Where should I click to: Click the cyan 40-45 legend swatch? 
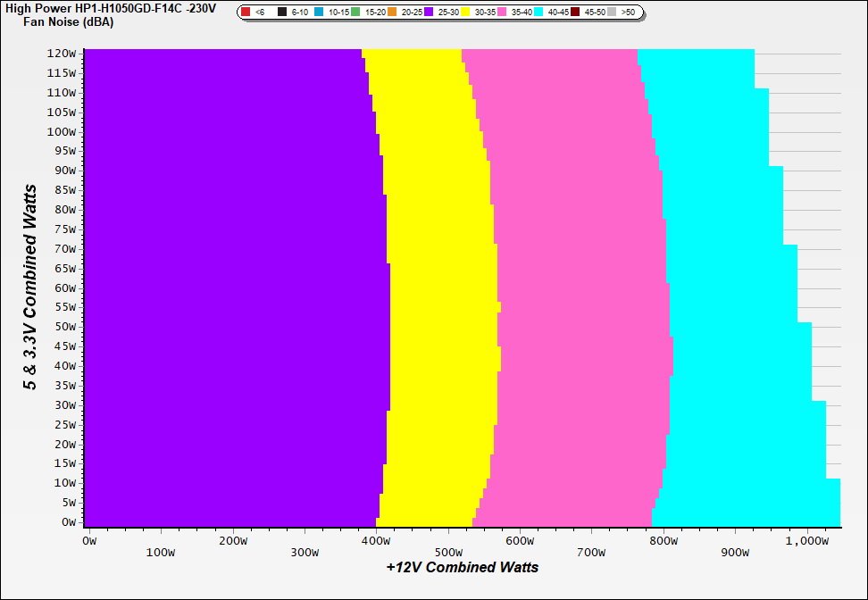click(538, 12)
